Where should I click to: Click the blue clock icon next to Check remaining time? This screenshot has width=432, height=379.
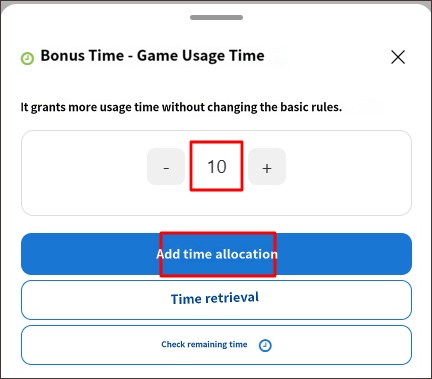point(265,345)
